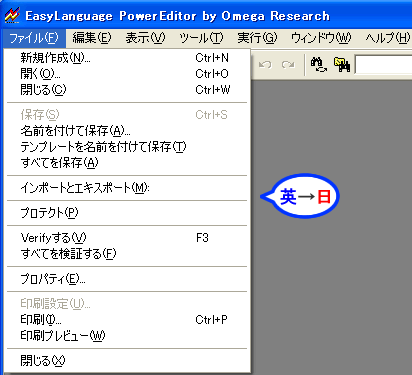Open the ツール(T) menu
The width and height of the screenshot is (412, 375).
201,38
